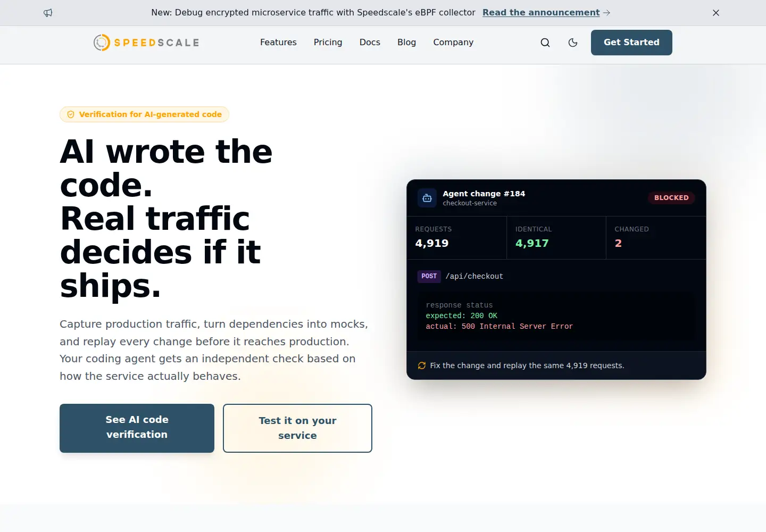The width and height of the screenshot is (766, 532).
Task: Click the shield icon in verification badge
Action: [x=71, y=114]
